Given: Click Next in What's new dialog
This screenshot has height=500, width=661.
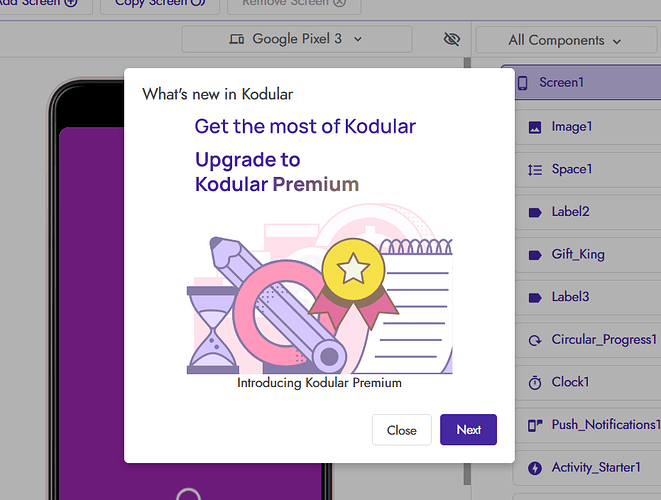Looking at the screenshot, I should click(468, 430).
